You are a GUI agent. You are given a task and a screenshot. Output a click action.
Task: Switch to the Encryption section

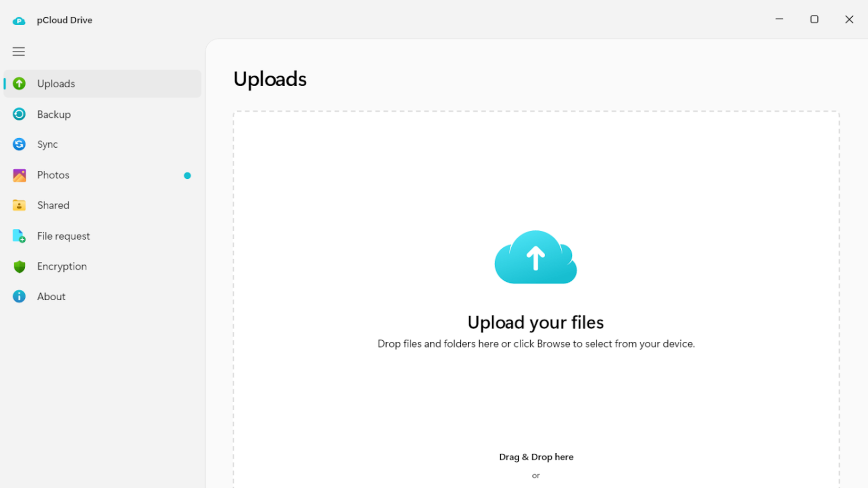pos(62,266)
